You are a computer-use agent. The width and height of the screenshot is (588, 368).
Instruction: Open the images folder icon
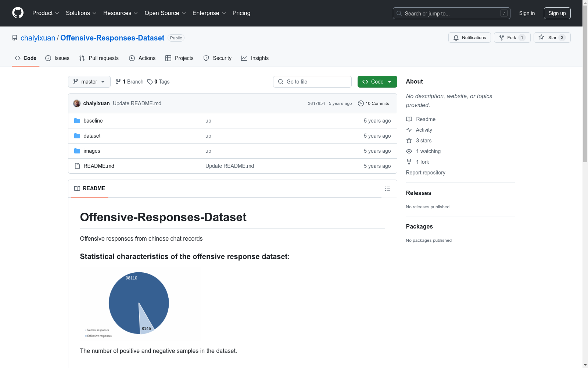[x=77, y=151]
